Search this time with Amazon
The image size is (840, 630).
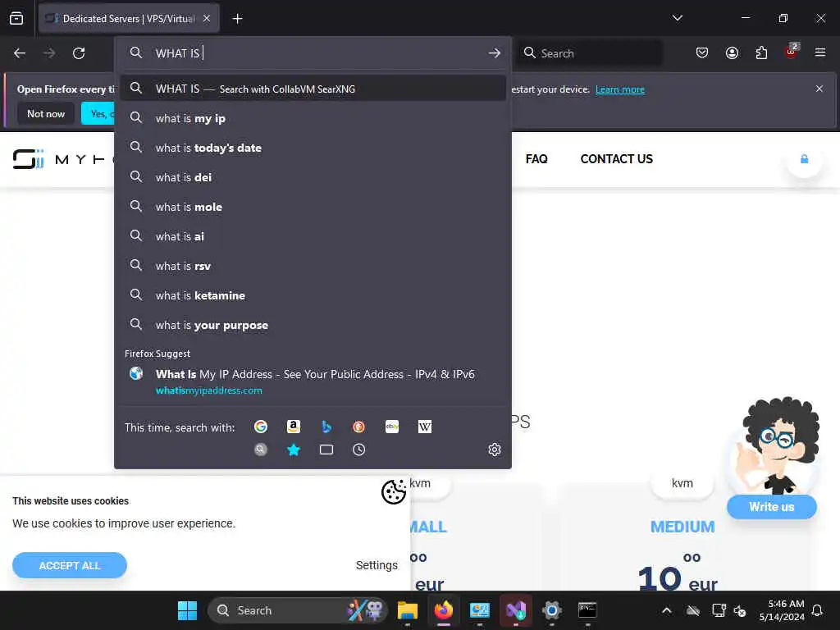pos(294,427)
